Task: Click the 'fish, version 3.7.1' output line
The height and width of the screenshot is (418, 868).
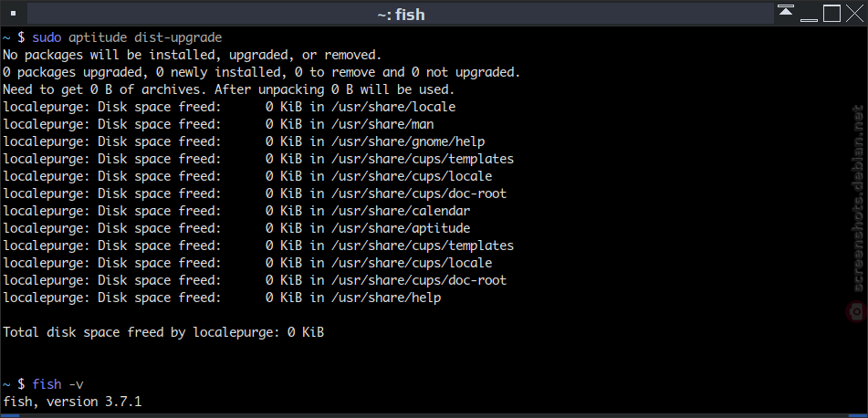Action: (x=72, y=402)
